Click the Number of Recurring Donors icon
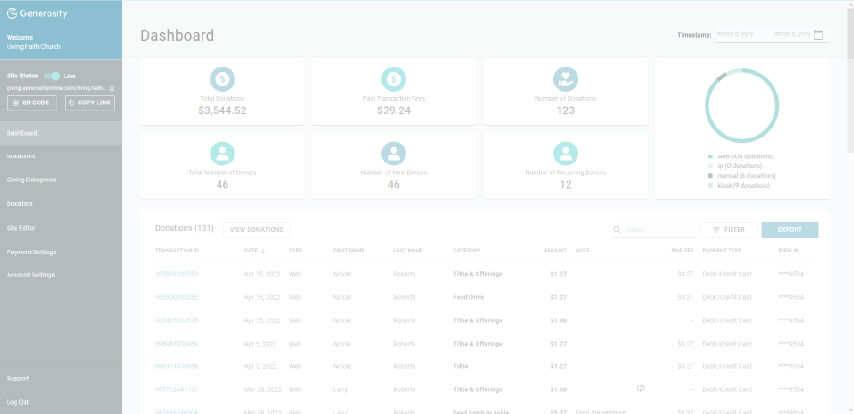Image resolution: width=854 pixels, height=414 pixels. [x=566, y=152]
